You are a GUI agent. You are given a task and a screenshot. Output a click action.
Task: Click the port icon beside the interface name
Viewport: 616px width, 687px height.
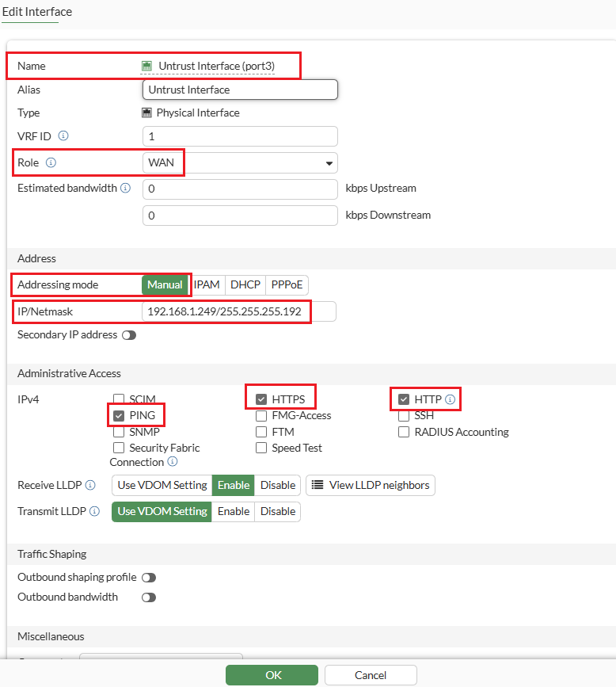point(146,66)
